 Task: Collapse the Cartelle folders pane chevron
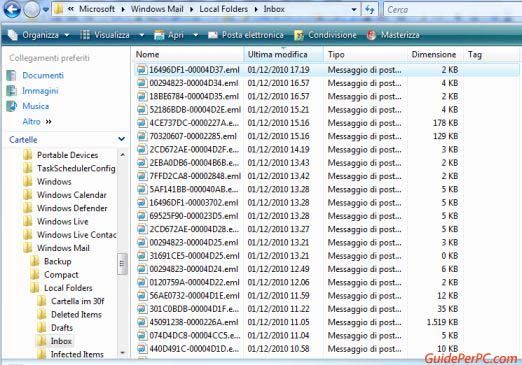tap(121, 139)
